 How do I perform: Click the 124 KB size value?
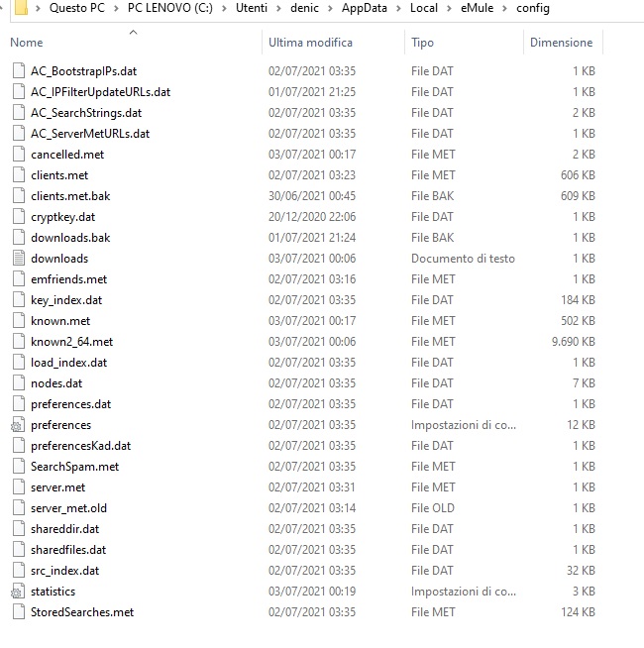[578, 612]
